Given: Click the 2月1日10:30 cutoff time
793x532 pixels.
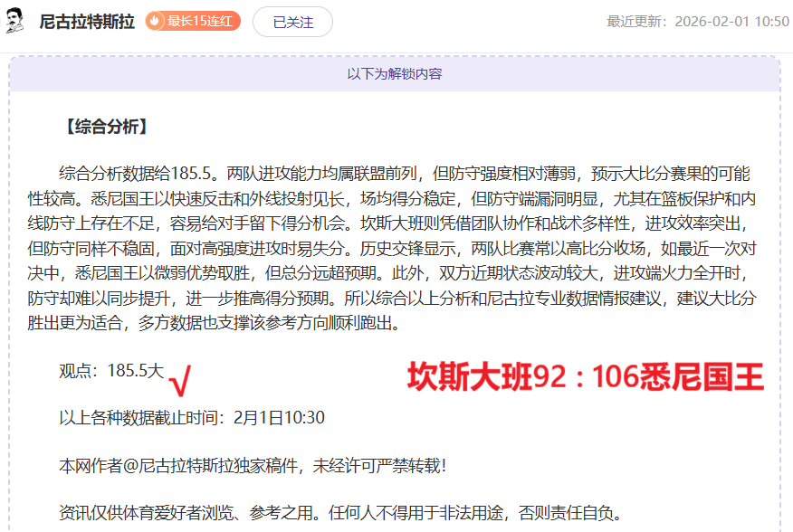Looking at the screenshot, I should pyautogui.click(x=279, y=417).
